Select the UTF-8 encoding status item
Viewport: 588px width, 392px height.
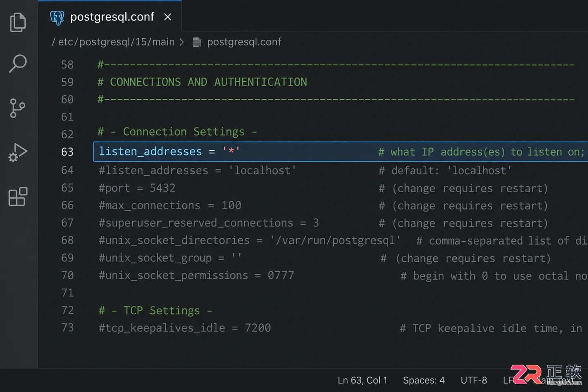[x=474, y=380]
